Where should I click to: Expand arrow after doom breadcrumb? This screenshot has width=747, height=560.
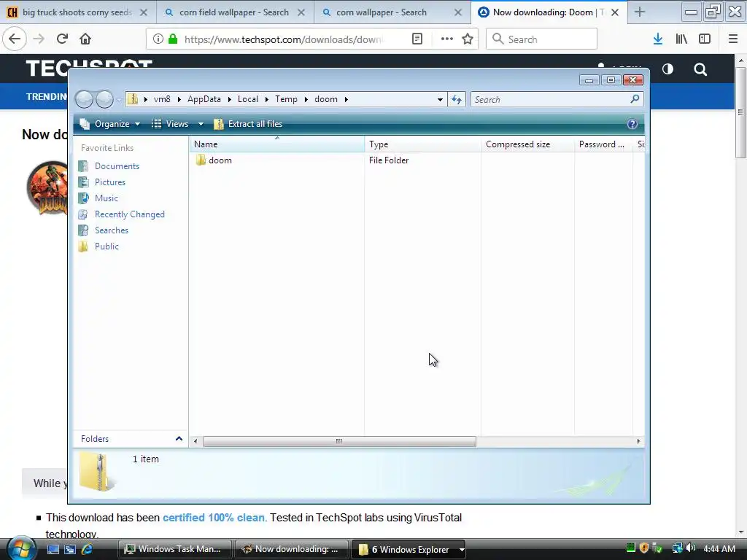pyautogui.click(x=346, y=99)
